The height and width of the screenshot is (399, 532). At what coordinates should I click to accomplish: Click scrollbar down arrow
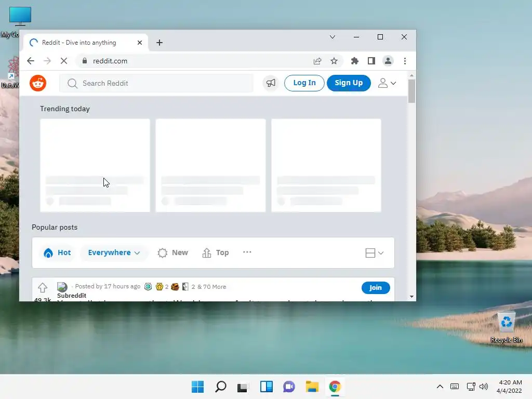click(411, 297)
